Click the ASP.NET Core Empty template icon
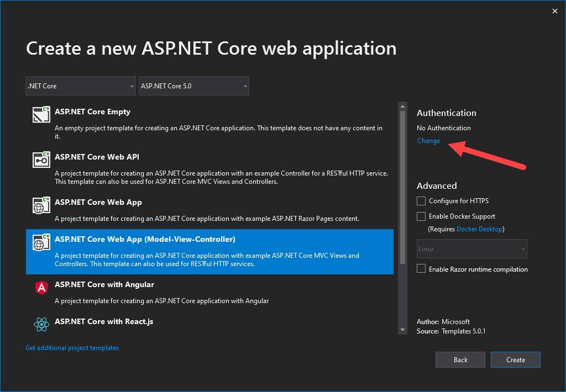The image size is (566, 392). pyautogui.click(x=41, y=114)
